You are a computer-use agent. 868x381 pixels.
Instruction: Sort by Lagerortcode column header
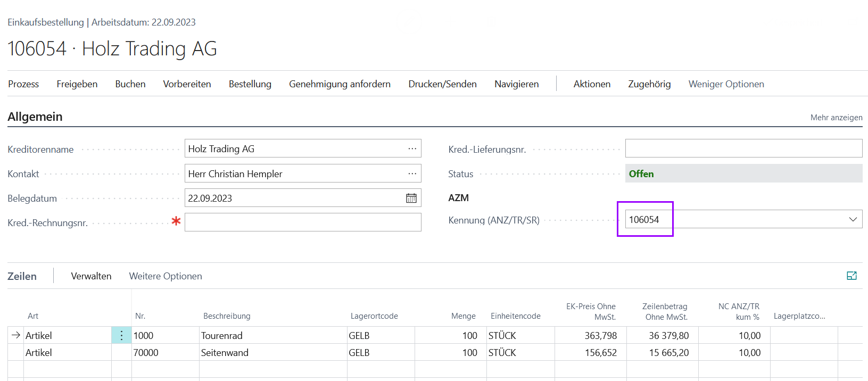[374, 316]
